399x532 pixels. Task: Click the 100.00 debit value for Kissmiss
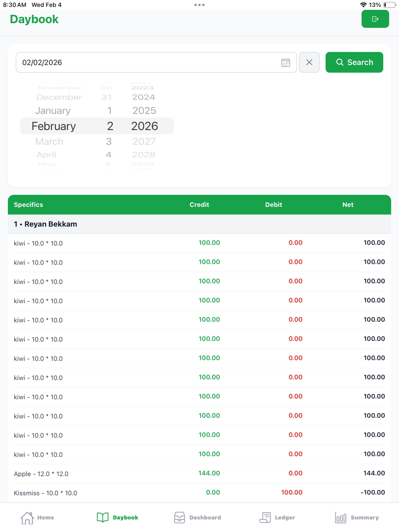[x=292, y=492]
